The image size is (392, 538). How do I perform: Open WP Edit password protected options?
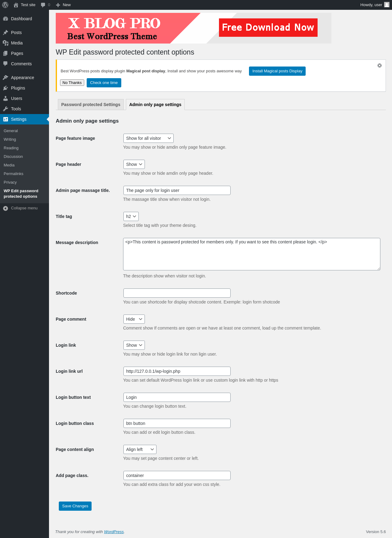pos(21,194)
